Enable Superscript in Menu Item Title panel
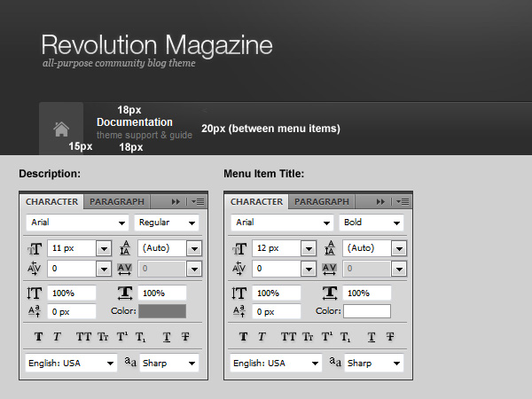Image resolution: width=532 pixels, height=399 pixels. [x=327, y=336]
